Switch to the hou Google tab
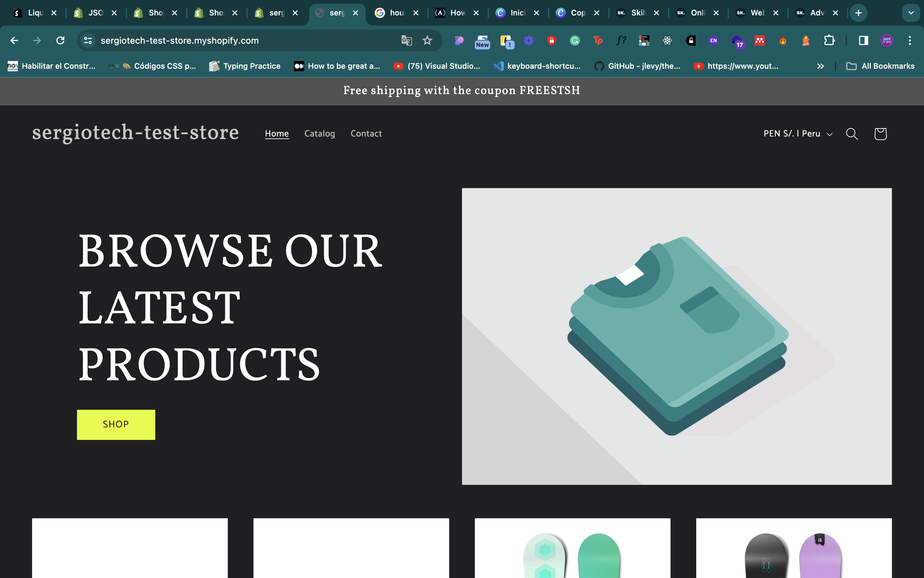The height and width of the screenshot is (578, 924). [397, 13]
